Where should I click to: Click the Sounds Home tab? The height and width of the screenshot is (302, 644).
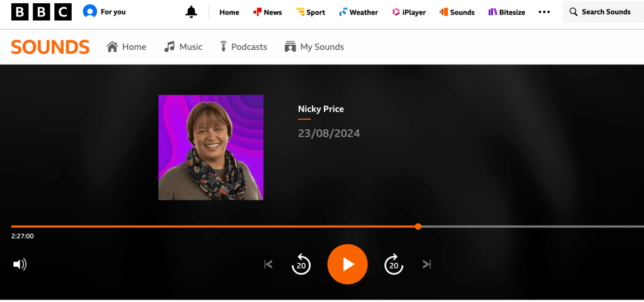pyautogui.click(x=127, y=47)
